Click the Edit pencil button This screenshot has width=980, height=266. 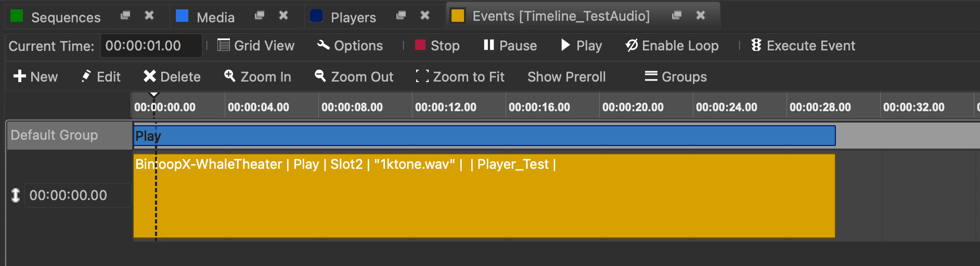click(101, 77)
